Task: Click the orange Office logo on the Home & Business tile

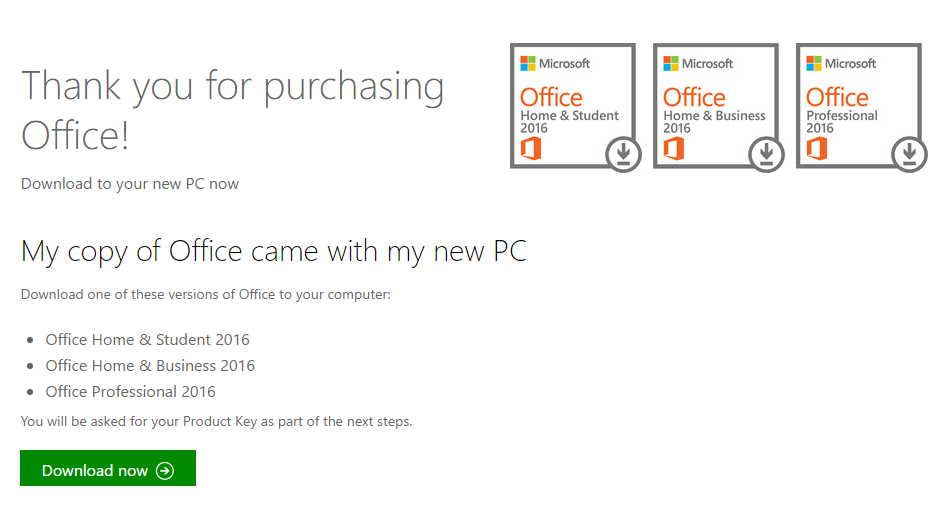Action: point(674,149)
